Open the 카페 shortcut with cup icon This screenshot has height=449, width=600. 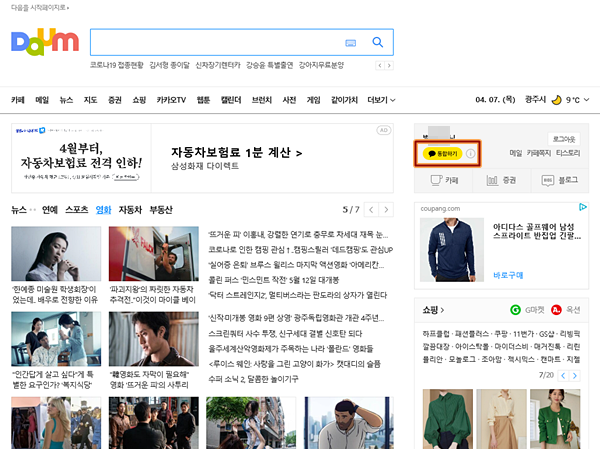[x=444, y=180]
